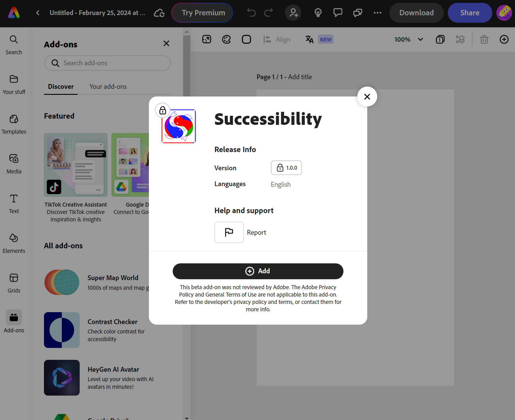Open Media panel in the sidebar
Viewport: 515px width, 420px height.
(14, 164)
